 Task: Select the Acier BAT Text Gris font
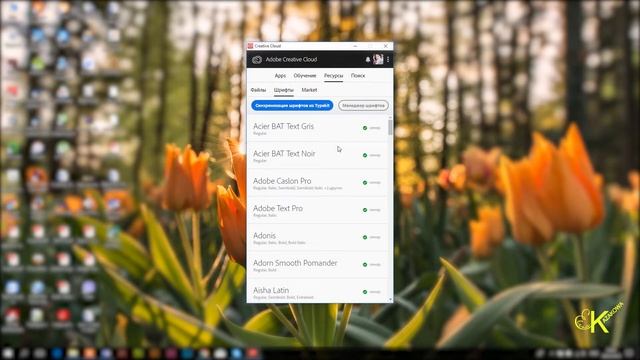(318, 129)
